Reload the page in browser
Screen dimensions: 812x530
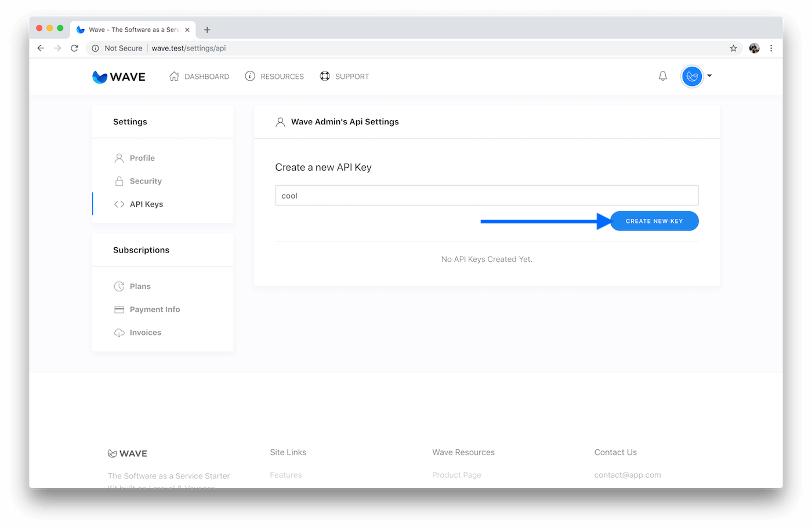point(74,48)
